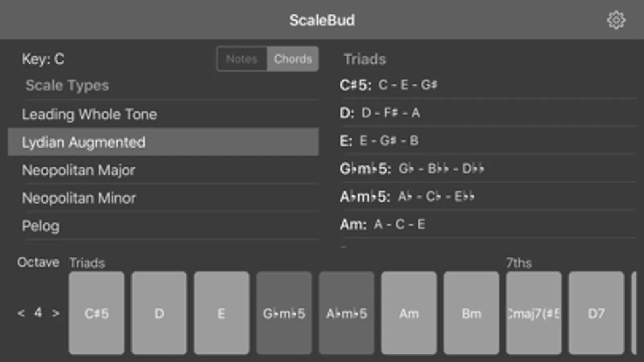Open settings with the gear icon

pos(616,20)
